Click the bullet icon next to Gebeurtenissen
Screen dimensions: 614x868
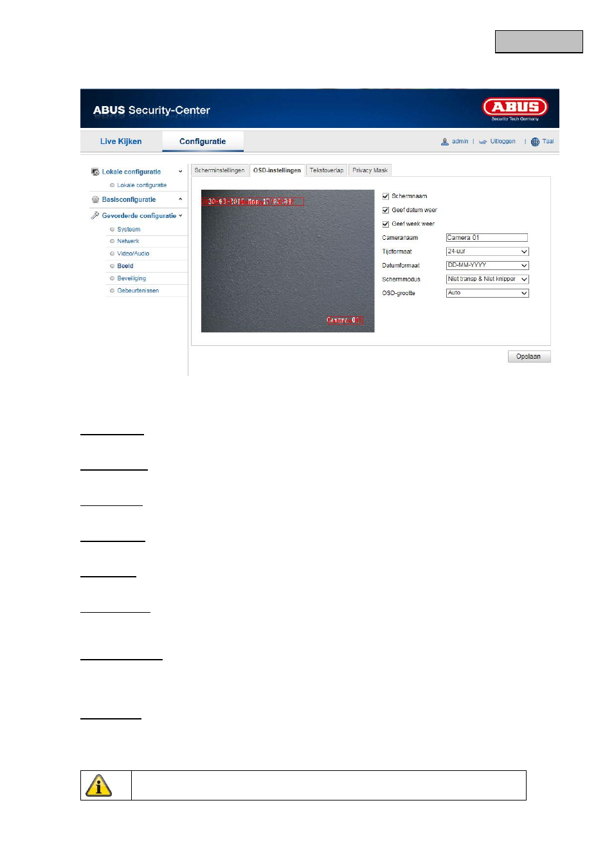point(112,291)
